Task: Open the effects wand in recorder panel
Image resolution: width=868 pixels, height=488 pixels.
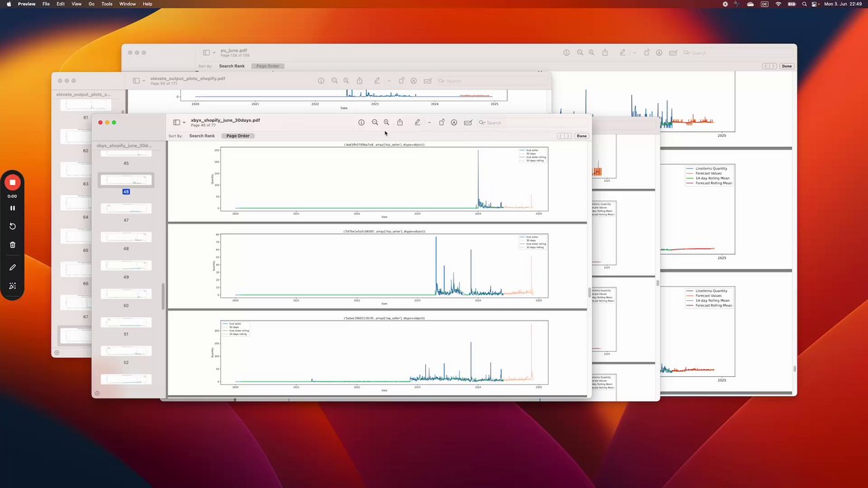Action: (12, 286)
